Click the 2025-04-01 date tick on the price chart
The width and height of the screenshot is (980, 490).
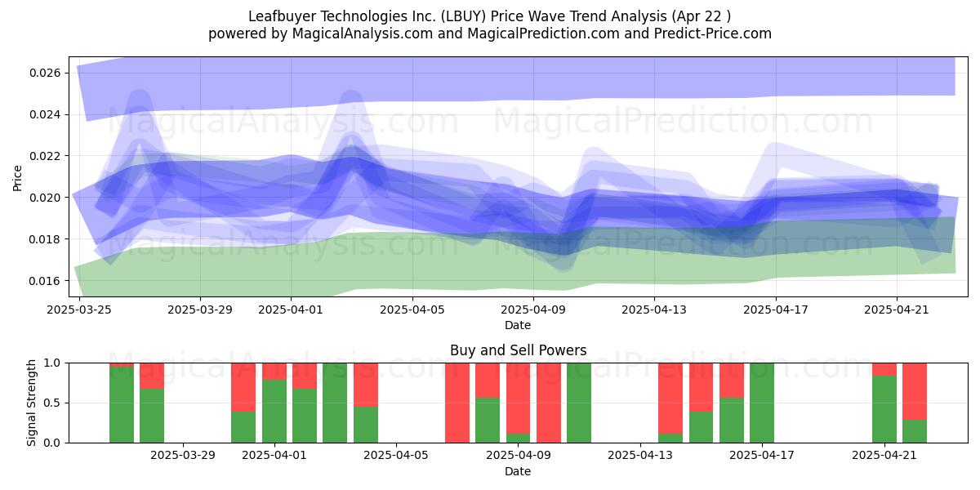(292, 310)
